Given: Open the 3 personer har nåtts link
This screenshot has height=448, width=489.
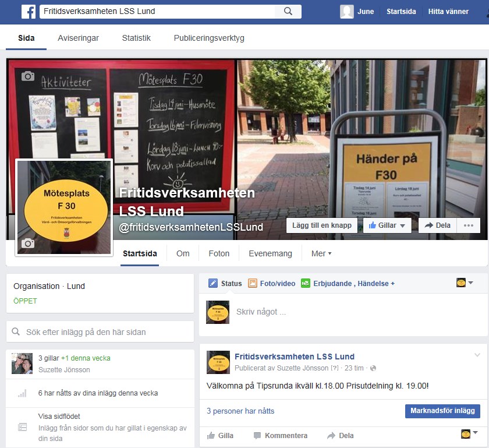Looking at the screenshot, I should 240,411.
